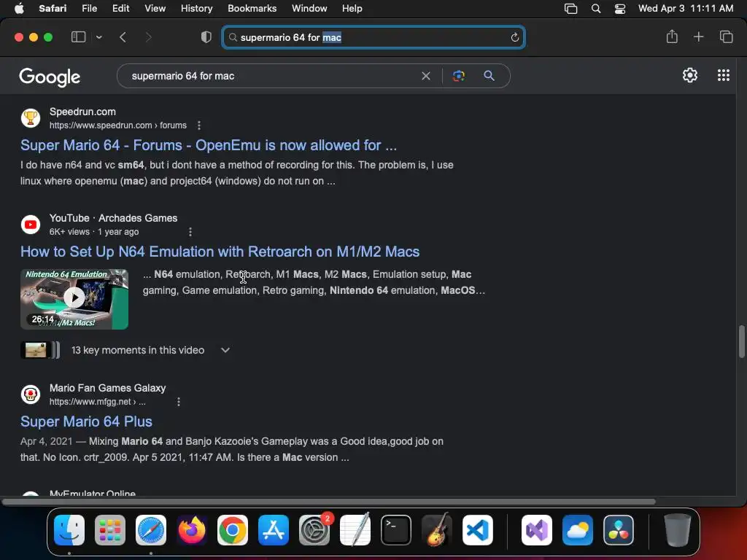
Task: Click the Safari icon in the Dock
Action: [x=151, y=530]
